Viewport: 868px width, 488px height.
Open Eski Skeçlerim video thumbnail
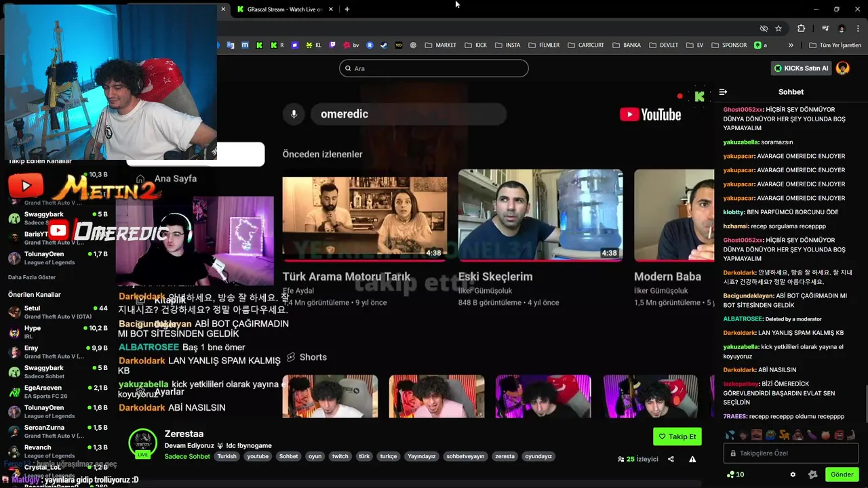540,216
